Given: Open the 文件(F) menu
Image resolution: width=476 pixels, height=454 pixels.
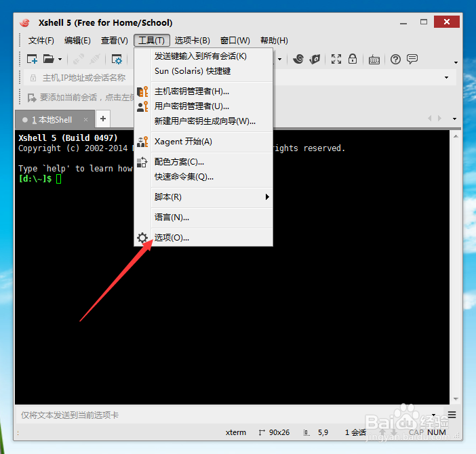Looking at the screenshot, I should [x=41, y=41].
